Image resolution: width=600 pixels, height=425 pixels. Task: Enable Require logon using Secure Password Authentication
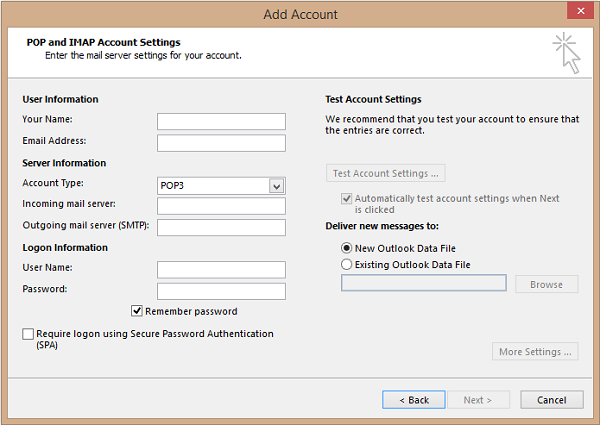[x=28, y=334]
